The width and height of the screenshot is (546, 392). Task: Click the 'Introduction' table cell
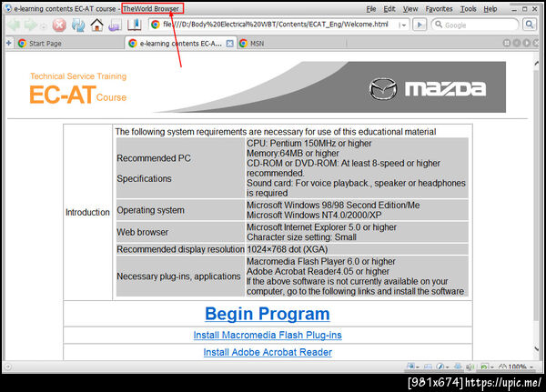click(87, 212)
